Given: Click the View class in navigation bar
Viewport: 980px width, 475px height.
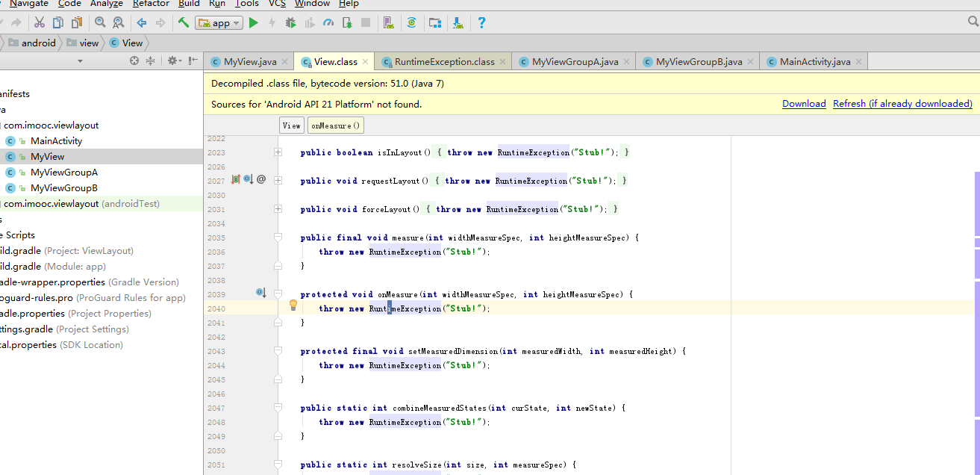Looking at the screenshot, I should tap(126, 43).
